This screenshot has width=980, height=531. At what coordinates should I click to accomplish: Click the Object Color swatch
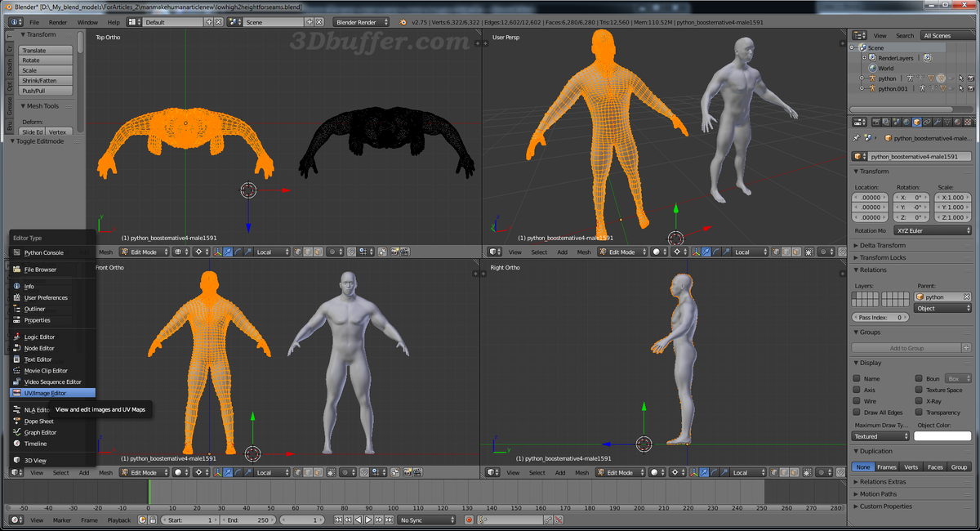(x=942, y=436)
